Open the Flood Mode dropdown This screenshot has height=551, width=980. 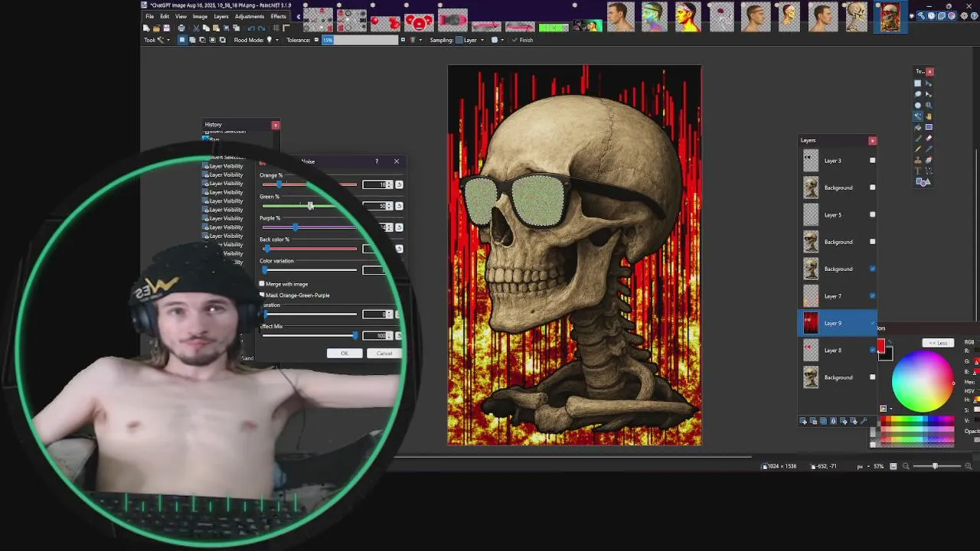276,40
